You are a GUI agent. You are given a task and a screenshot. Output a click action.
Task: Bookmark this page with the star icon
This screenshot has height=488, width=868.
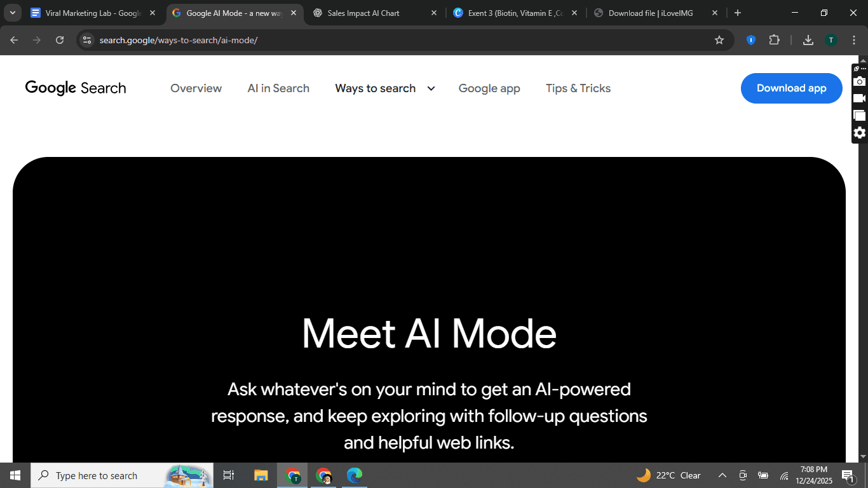[719, 40]
